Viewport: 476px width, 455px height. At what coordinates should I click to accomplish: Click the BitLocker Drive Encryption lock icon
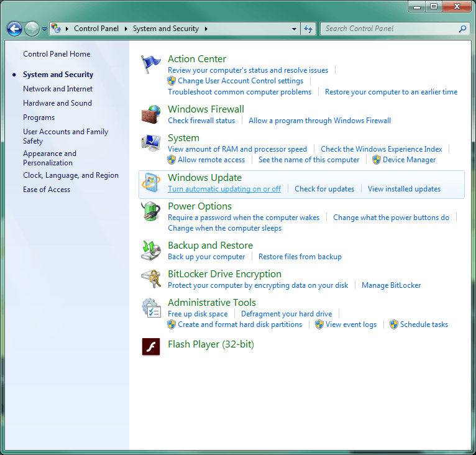[151, 279]
